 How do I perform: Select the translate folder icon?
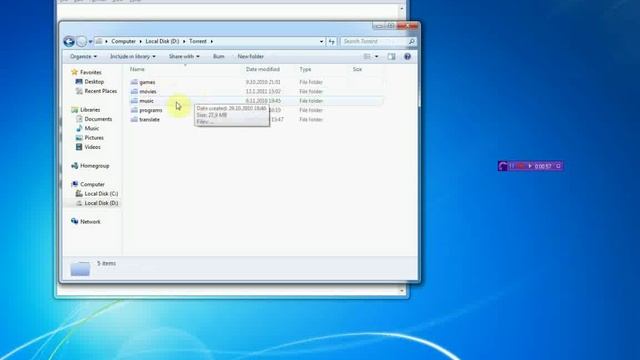pos(134,120)
